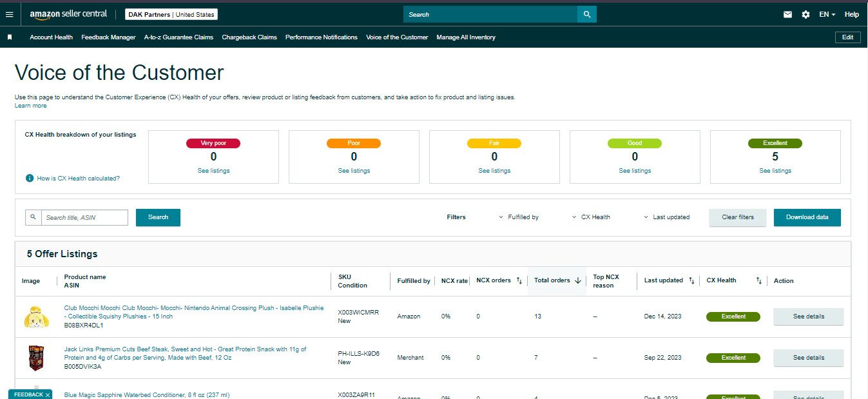The width and height of the screenshot is (868, 399).
Task: Expand the CX Health filter
Action: pyautogui.click(x=591, y=217)
